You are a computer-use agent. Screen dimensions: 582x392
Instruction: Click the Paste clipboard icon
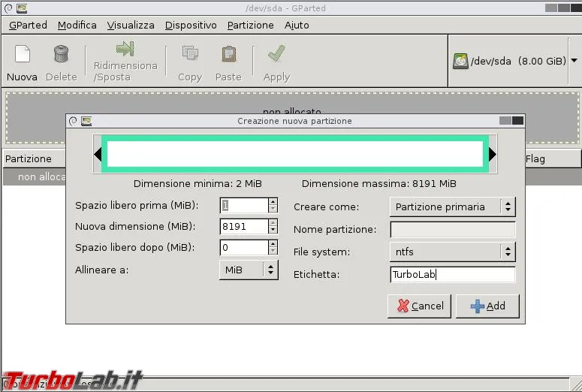228,54
